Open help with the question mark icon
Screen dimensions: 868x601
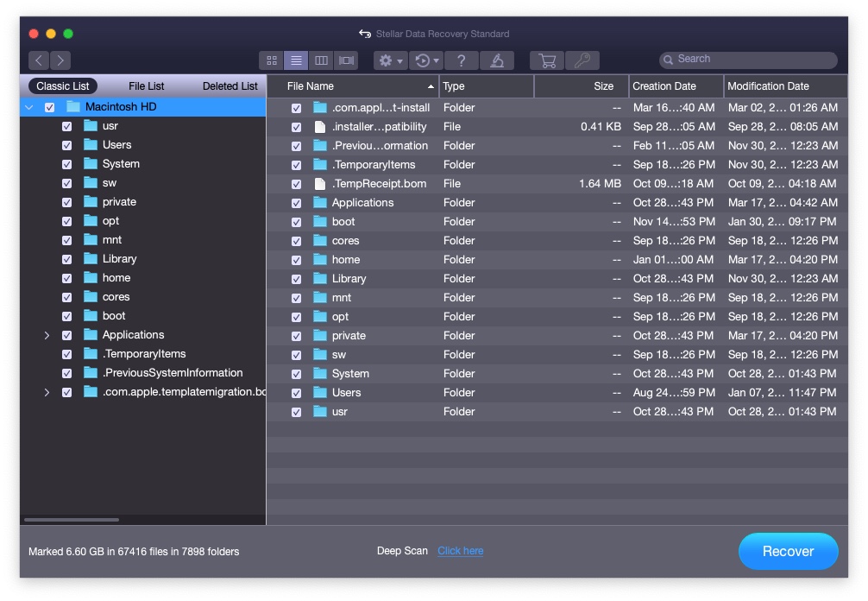[461, 60]
